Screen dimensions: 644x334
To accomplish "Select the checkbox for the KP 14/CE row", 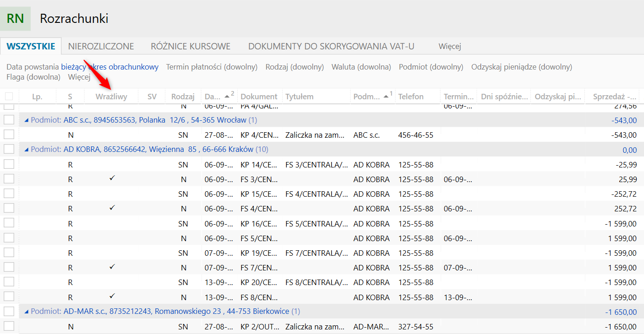I will [9, 164].
